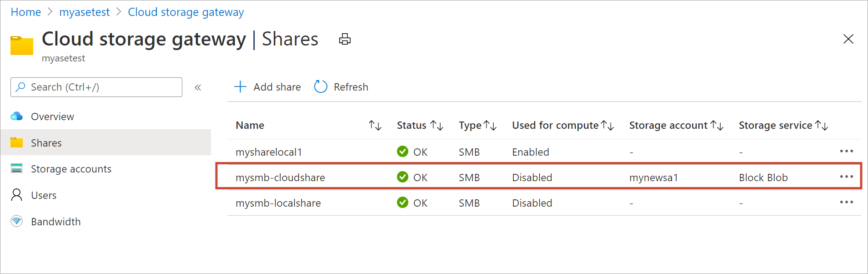The width and height of the screenshot is (868, 274).
Task: Open ellipsis menu for mysmb-cloudshare
Action: [x=846, y=177]
